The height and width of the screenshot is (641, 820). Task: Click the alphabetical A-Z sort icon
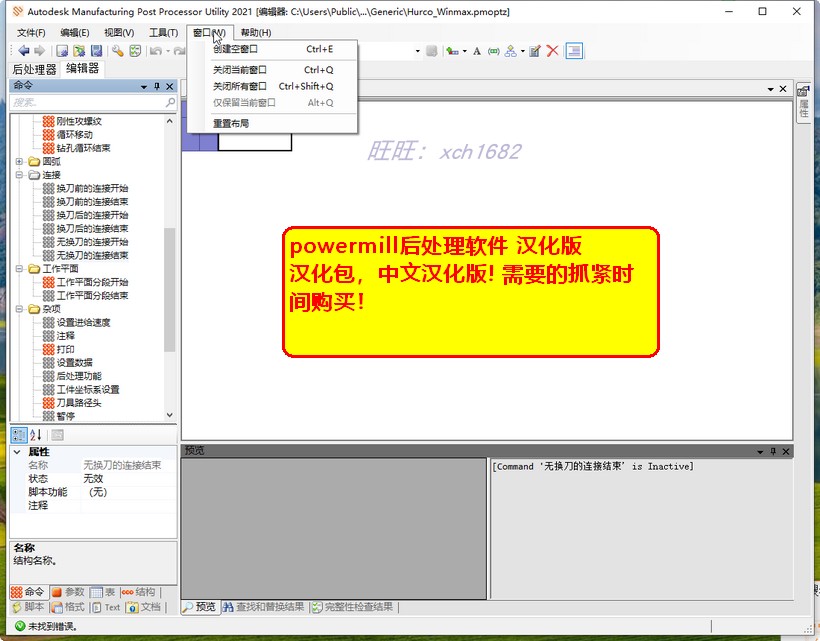pos(36,434)
